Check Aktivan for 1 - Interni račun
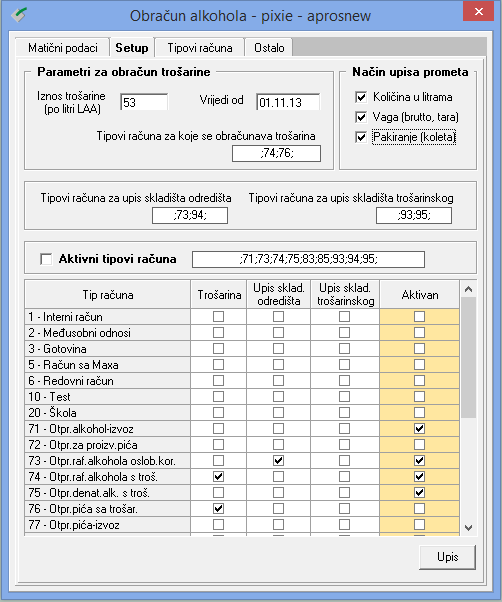The width and height of the screenshot is (502, 602). (x=419, y=316)
